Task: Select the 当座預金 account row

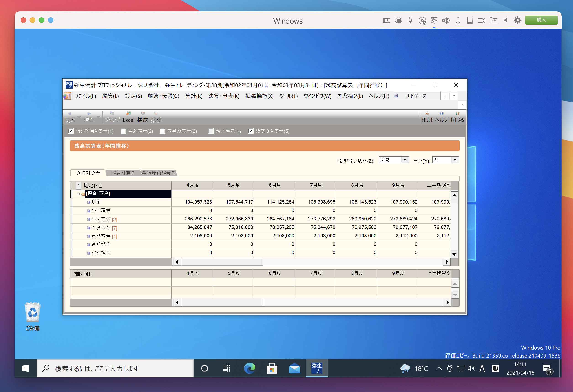Action: (101, 219)
